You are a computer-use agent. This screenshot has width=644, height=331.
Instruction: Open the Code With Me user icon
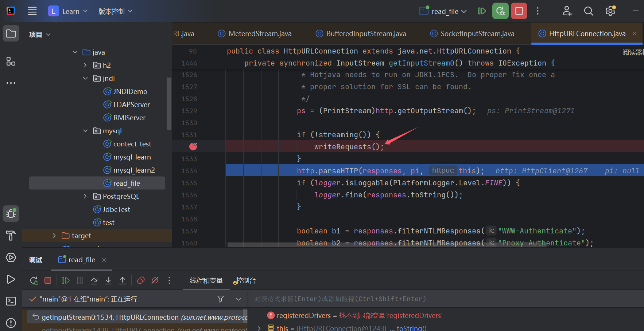click(x=567, y=11)
